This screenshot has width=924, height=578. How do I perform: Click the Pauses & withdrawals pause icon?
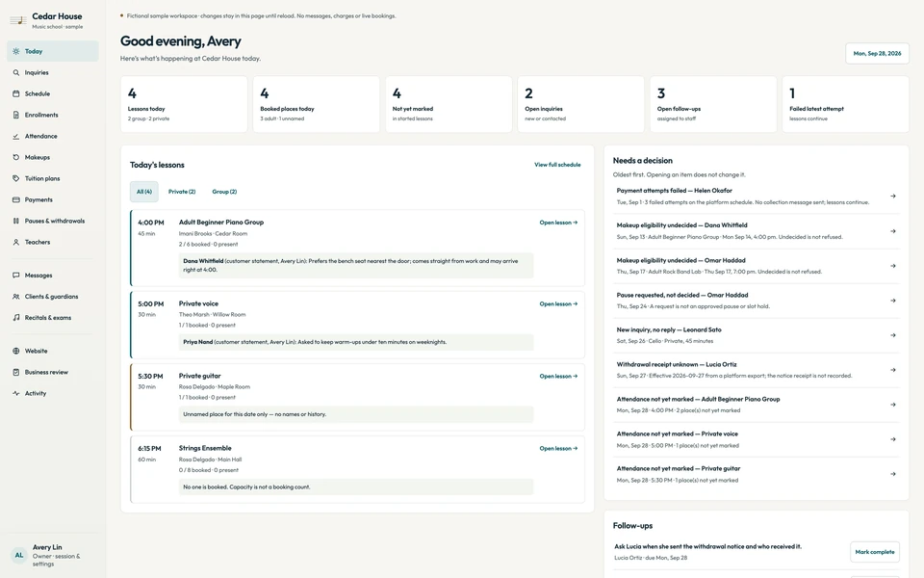[x=16, y=222]
